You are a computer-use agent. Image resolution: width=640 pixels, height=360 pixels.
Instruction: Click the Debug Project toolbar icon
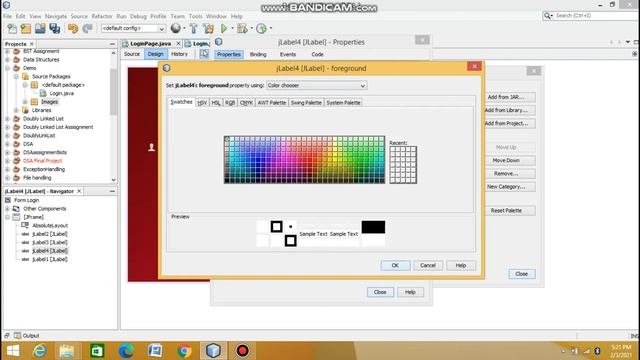(x=242, y=29)
